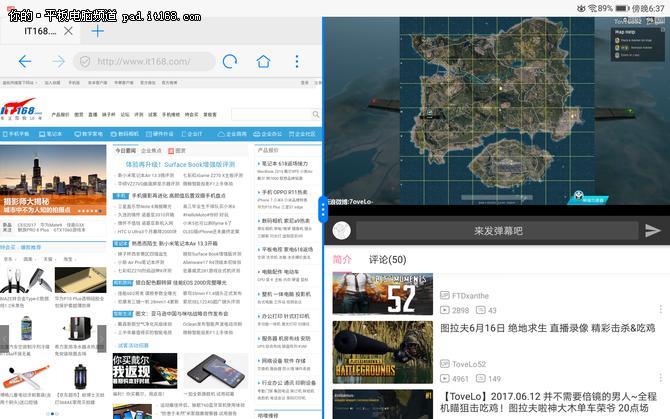This screenshot has height=419, width=670.
Task: Switch to the 简介 tab
Action: pos(342,259)
